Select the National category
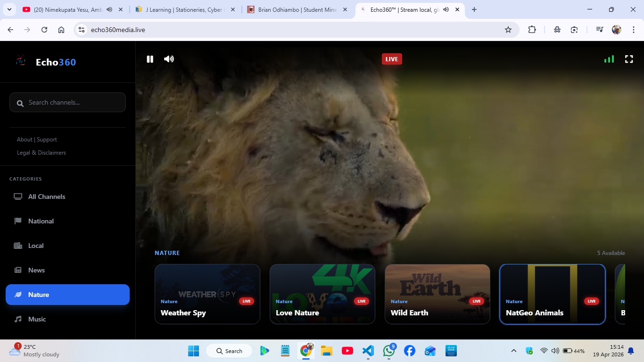 tap(67, 221)
